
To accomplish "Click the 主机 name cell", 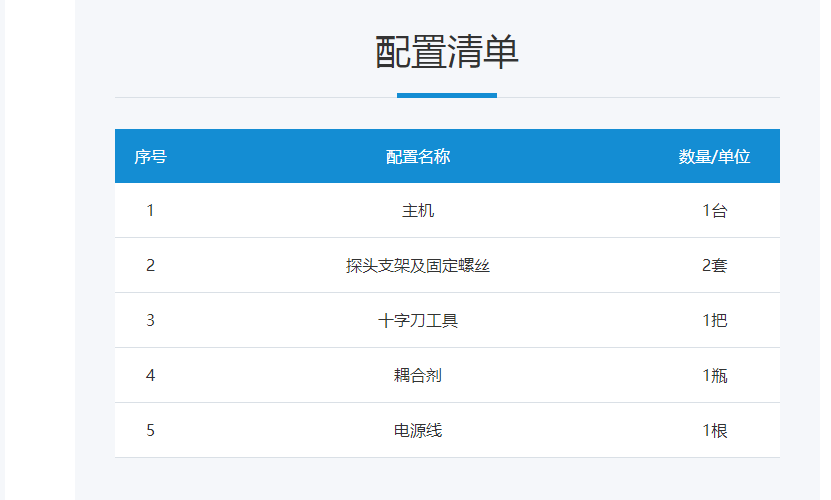I will coord(418,210).
